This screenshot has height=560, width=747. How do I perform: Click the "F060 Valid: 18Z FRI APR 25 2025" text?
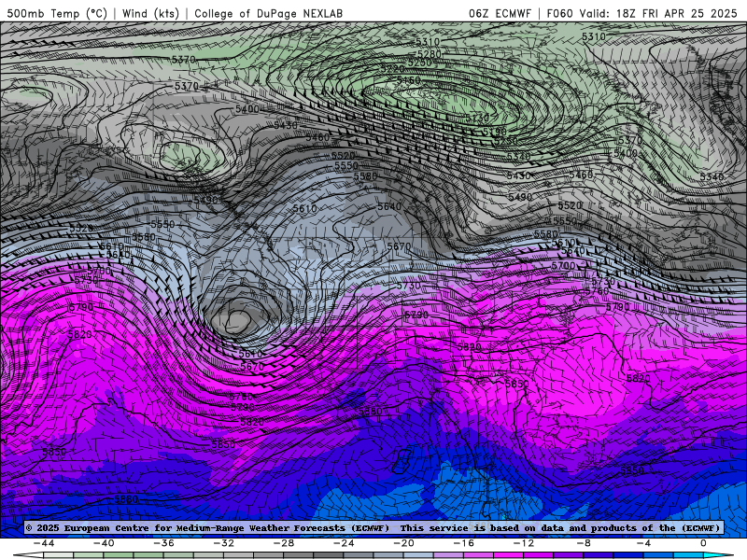[641, 13]
